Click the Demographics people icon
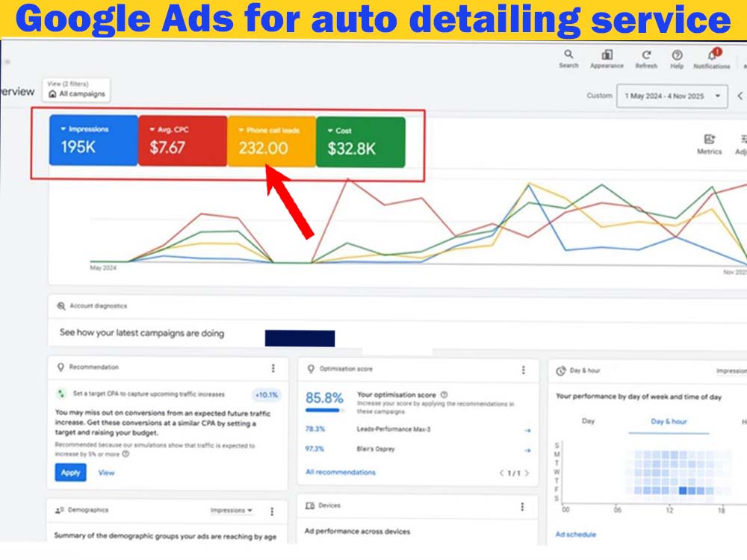Screen dimensions: 747x560 (60, 510)
